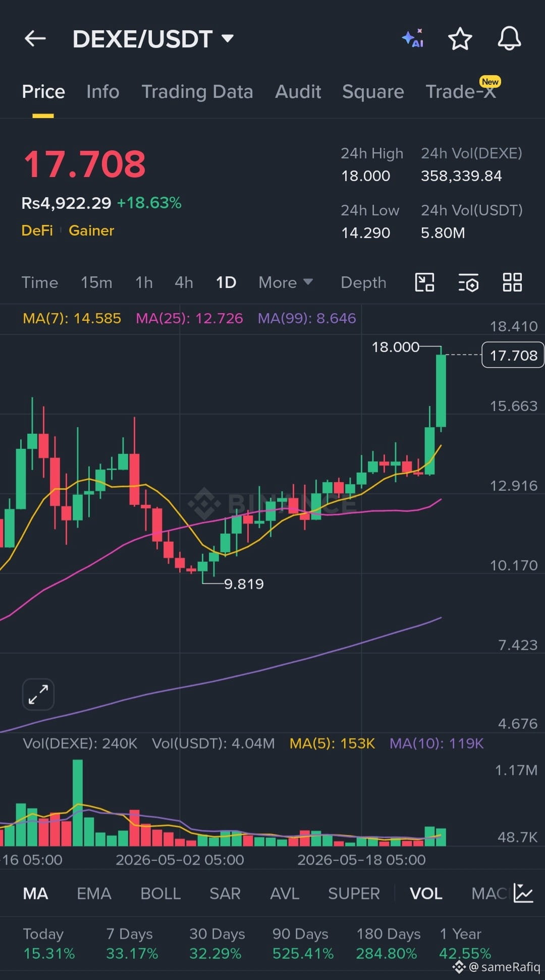
Task: Tap the 9.819 low price marker
Action: tap(244, 584)
